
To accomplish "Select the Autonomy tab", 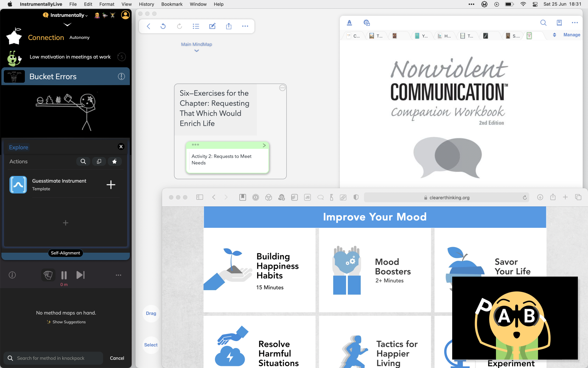I will click(79, 38).
